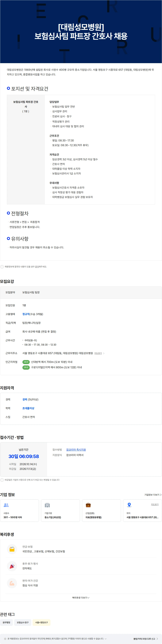This screenshot has height=644, width=162.
Task: Click the 연차제도 benefit text
Action: 27,569
